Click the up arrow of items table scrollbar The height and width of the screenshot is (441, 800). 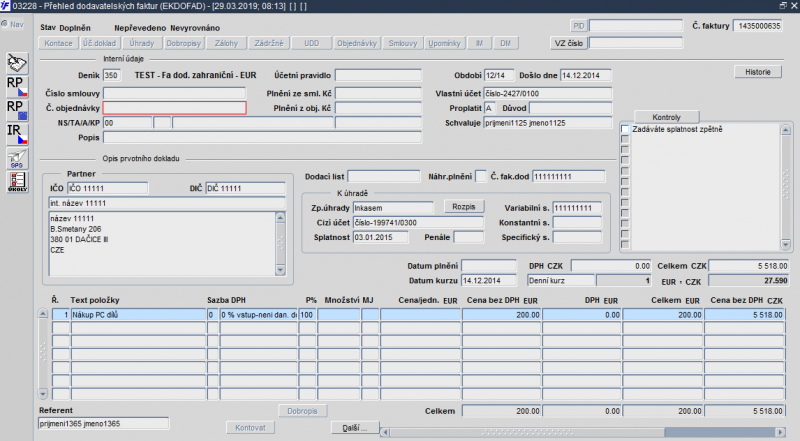[43, 314]
